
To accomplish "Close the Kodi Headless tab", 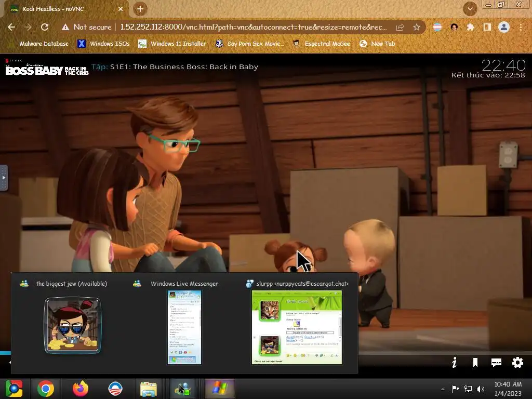I will pyautogui.click(x=121, y=9).
